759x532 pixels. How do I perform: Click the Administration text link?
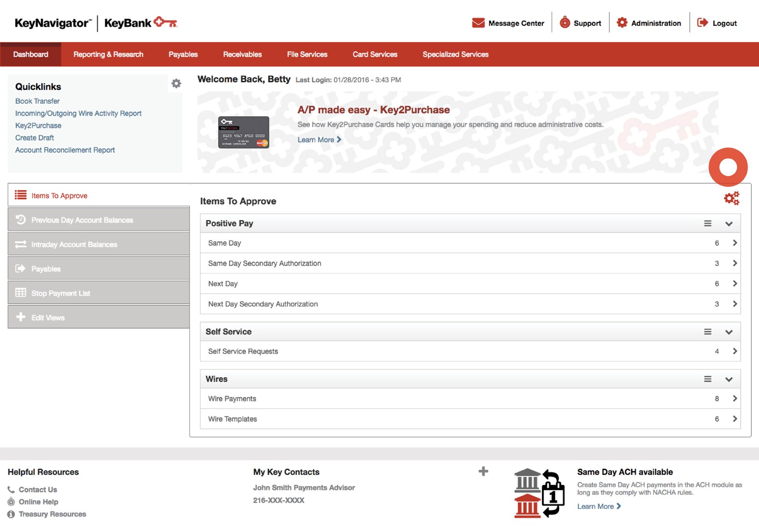click(x=656, y=23)
